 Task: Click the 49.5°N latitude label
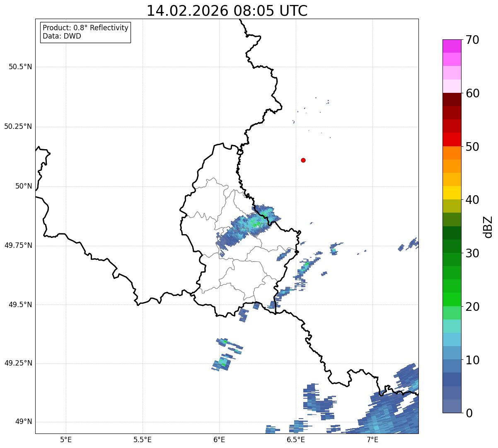pos(20,305)
